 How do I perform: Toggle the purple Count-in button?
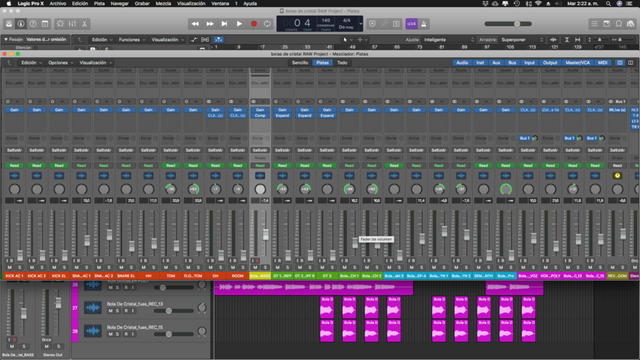coord(411,24)
